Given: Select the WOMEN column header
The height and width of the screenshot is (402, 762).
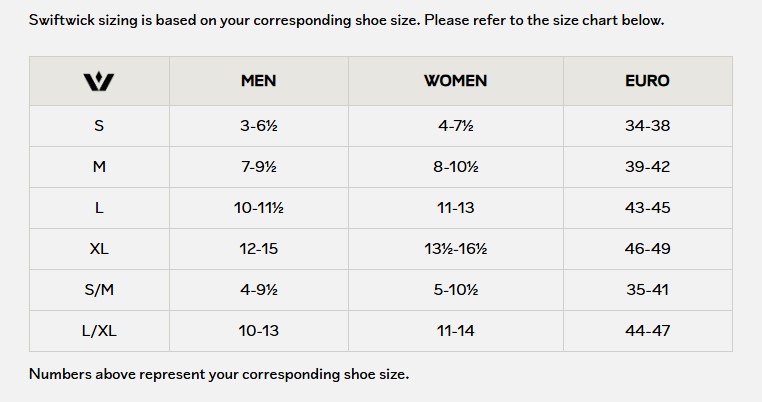Looking at the screenshot, I should pos(455,81).
